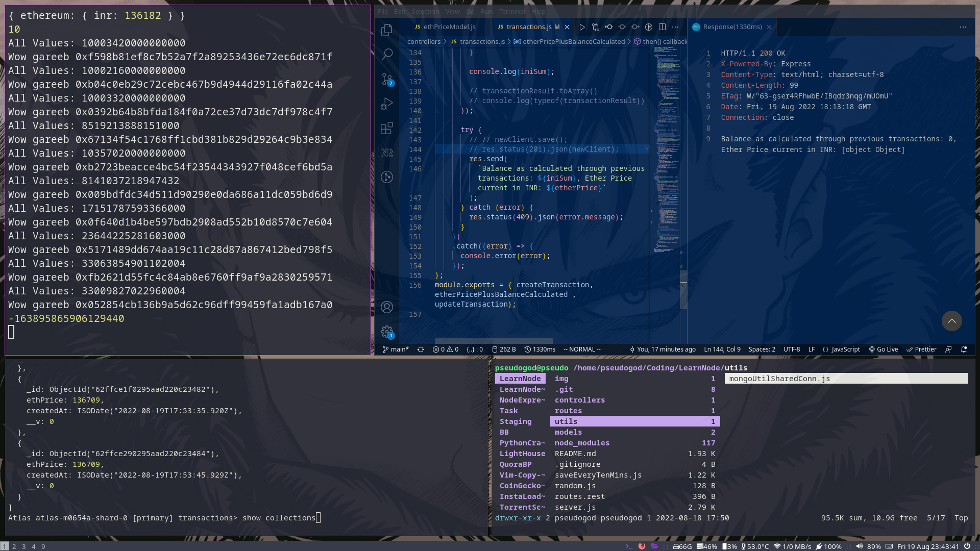Open More Actions ellipsis for transactions.js editor

click(675, 27)
